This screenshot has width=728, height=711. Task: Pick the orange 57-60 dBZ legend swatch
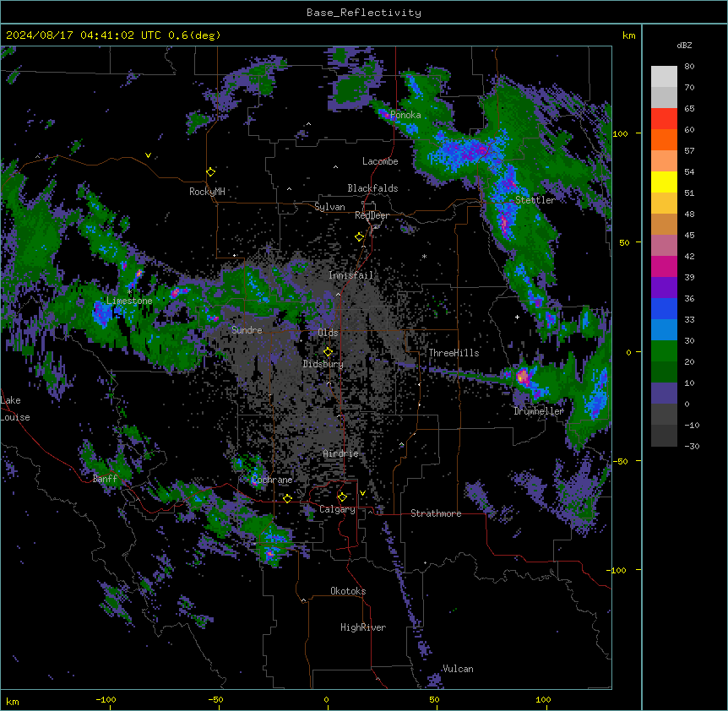click(x=664, y=139)
